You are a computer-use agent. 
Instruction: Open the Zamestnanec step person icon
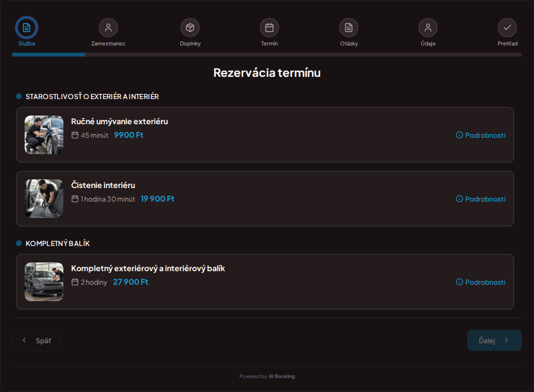tap(108, 28)
